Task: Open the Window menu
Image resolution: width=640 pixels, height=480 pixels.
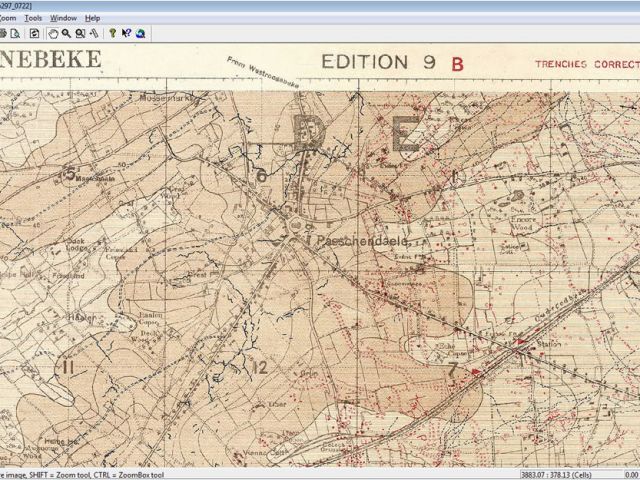Action: (x=63, y=18)
